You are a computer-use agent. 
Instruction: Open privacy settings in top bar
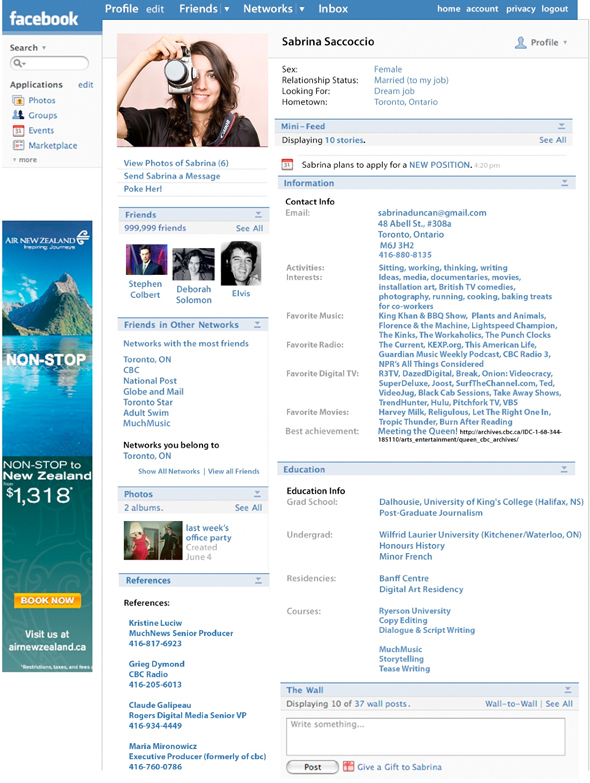(x=521, y=9)
